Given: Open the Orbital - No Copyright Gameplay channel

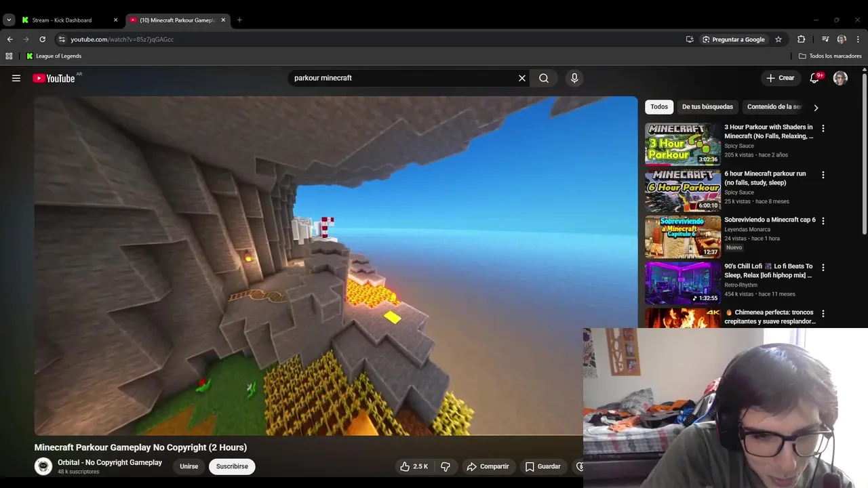Looking at the screenshot, I should (x=110, y=462).
